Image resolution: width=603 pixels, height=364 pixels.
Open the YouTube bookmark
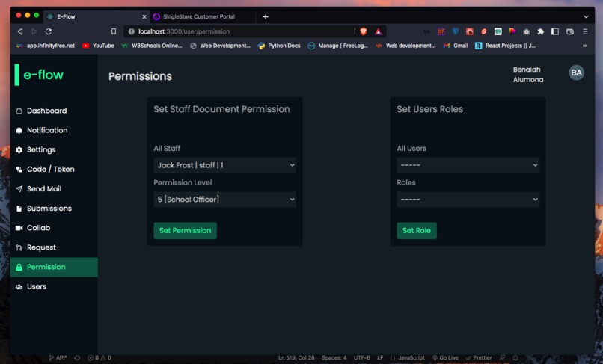click(x=99, y=46)
